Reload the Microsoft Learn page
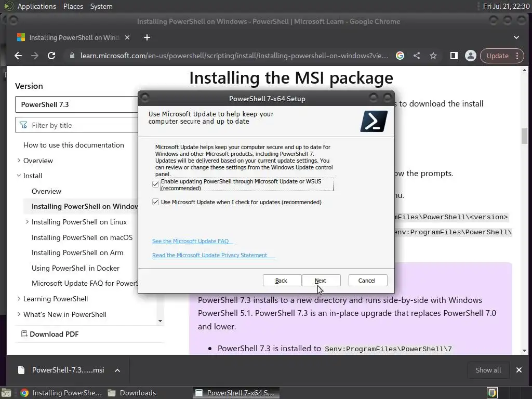532x399 pixels. coord(51,56)
